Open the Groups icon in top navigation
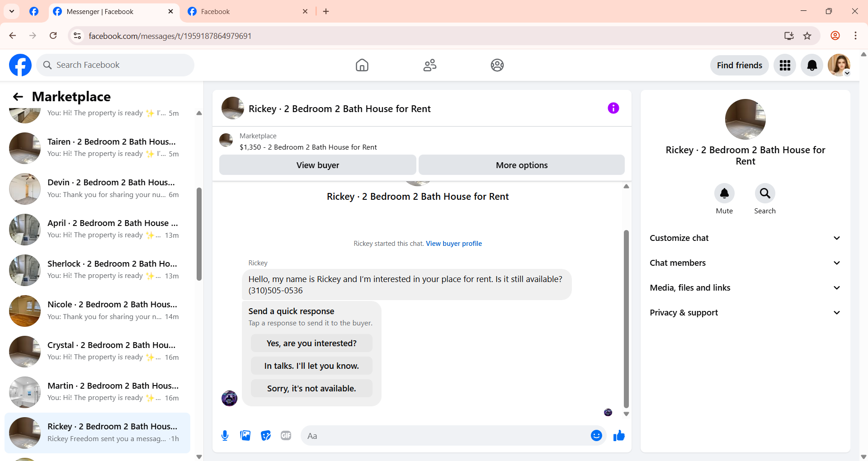868x461 pixels. click(497, 65)
